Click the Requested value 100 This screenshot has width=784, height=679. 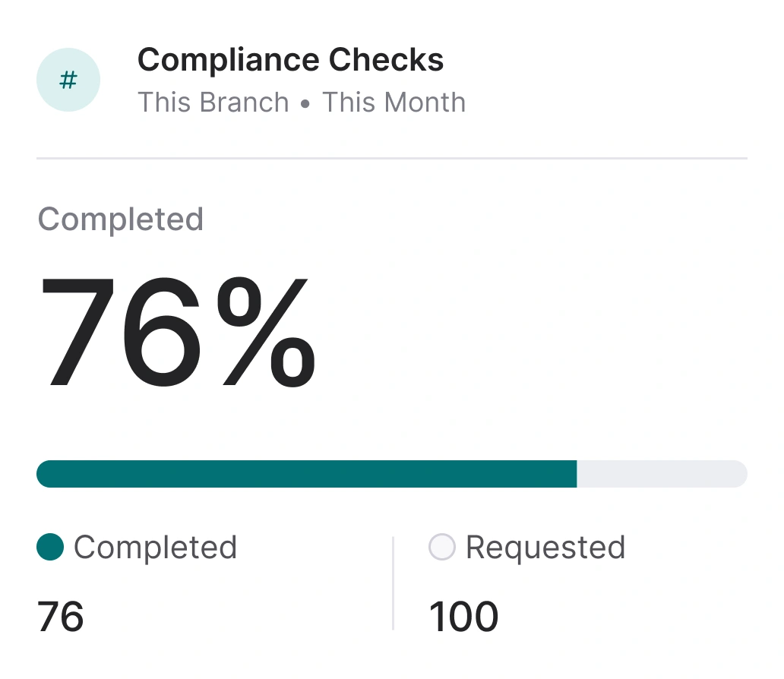click(463, 617)
